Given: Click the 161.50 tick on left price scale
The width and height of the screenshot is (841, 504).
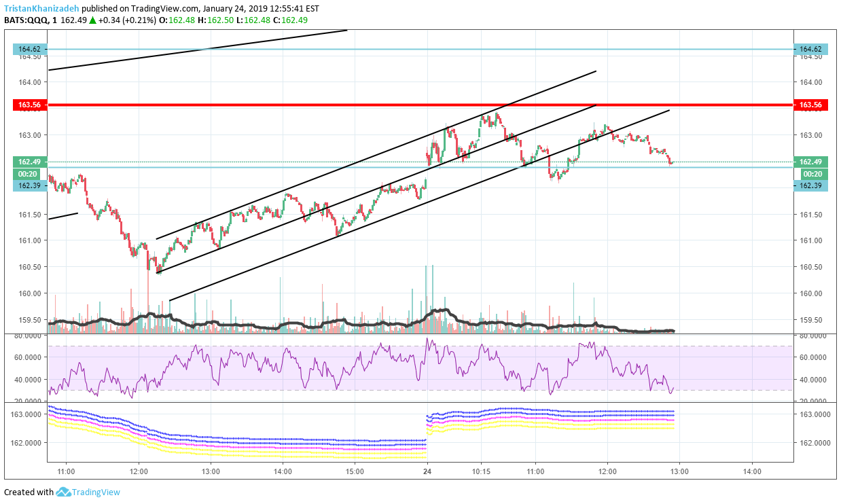Looking at the screenshot, I should click(30, 215).
